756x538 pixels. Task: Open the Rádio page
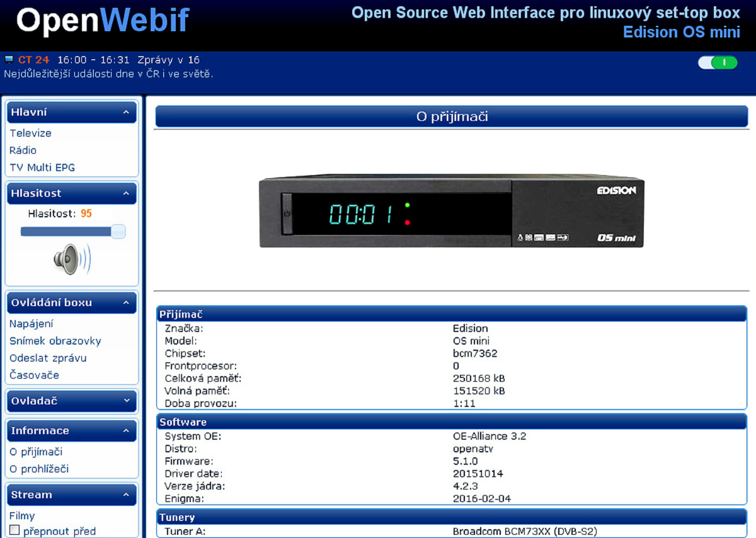click(x=23, y=150)
